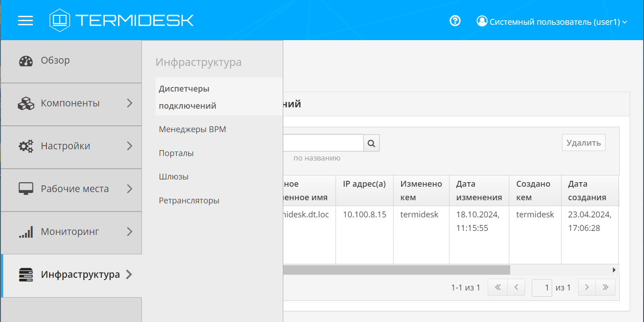Image resolution: width=644 pixels, height=322 pixels.
Task: Select Менеджеры ВРМ in the submenu
Action: (x=192, y=129)
